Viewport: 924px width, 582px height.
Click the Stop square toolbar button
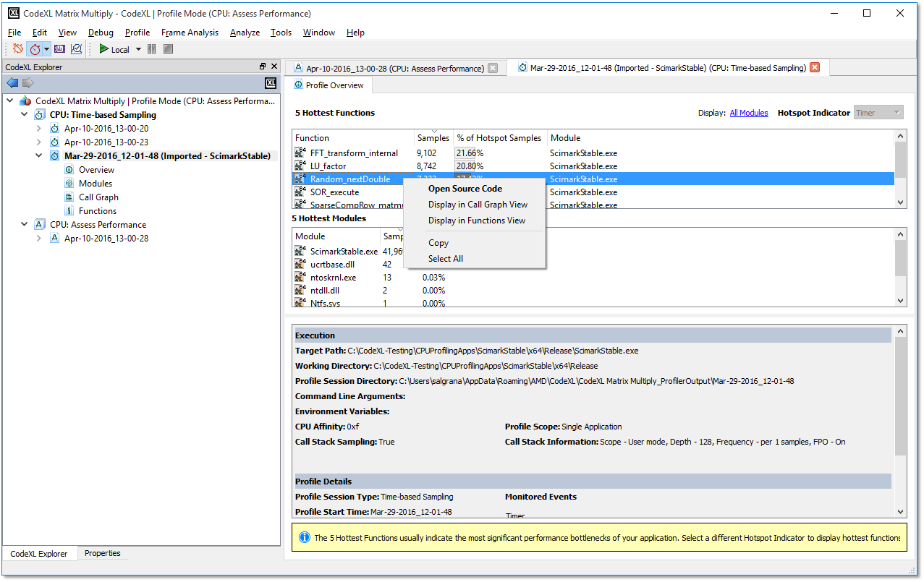coord(168,49)
